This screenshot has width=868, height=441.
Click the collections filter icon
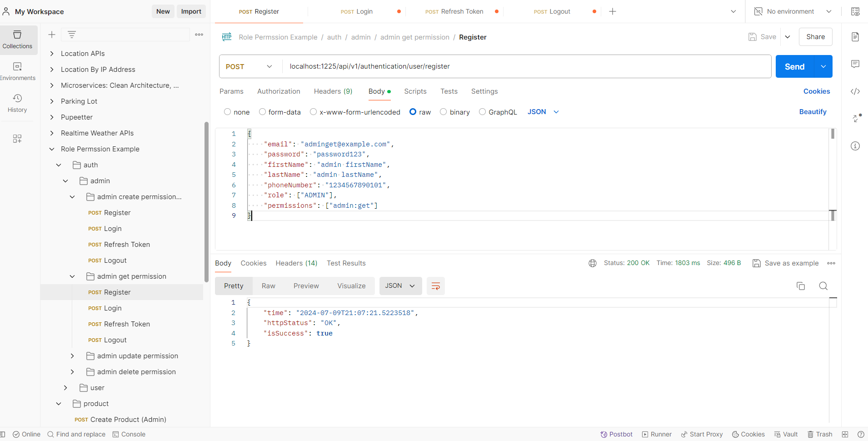coord(72,35)
